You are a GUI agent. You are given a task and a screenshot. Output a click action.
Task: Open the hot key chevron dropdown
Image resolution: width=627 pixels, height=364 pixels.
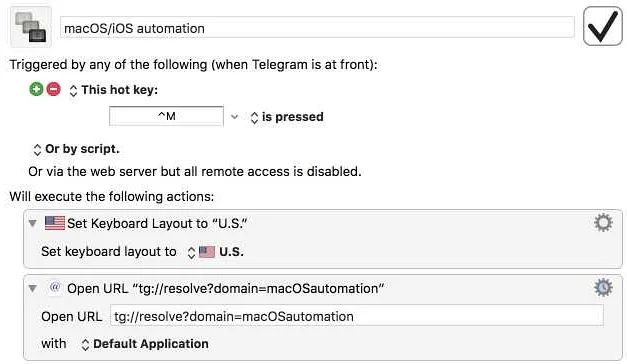(235, 117)
